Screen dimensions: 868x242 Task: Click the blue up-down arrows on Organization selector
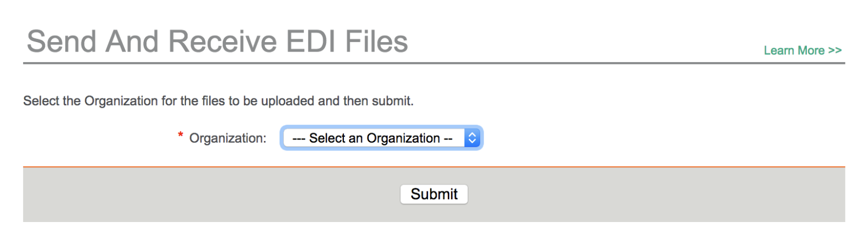(x=472, y=138)
